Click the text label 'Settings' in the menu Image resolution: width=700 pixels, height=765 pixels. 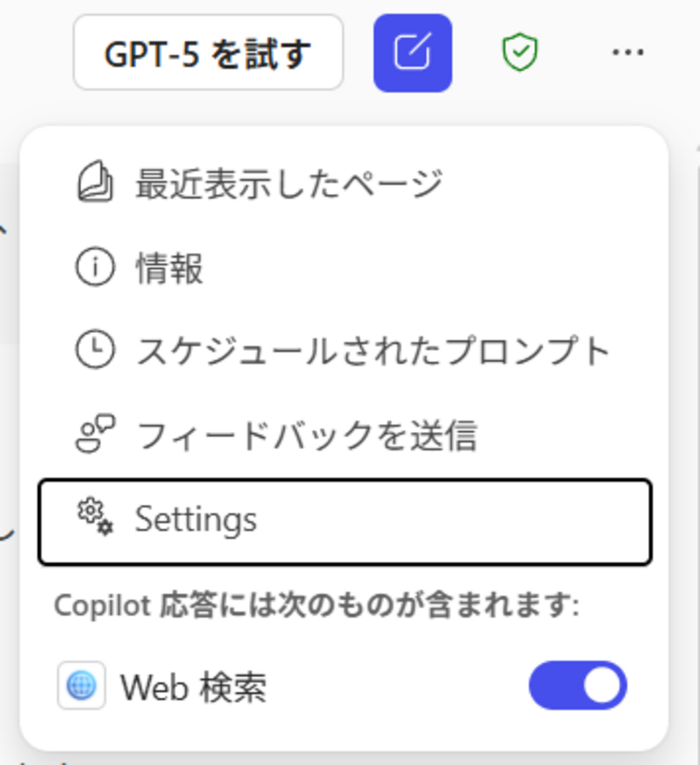(196, 520)
